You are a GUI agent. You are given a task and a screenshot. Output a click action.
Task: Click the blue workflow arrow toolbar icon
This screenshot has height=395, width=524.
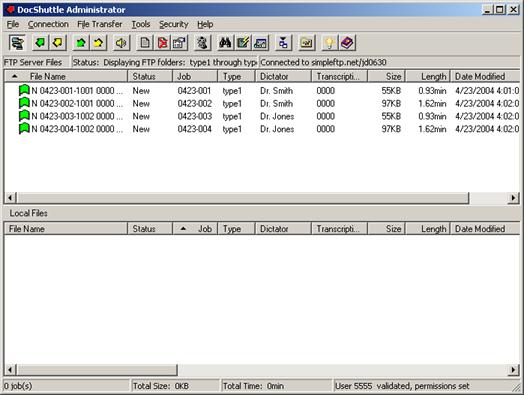[x=284, y=43]
